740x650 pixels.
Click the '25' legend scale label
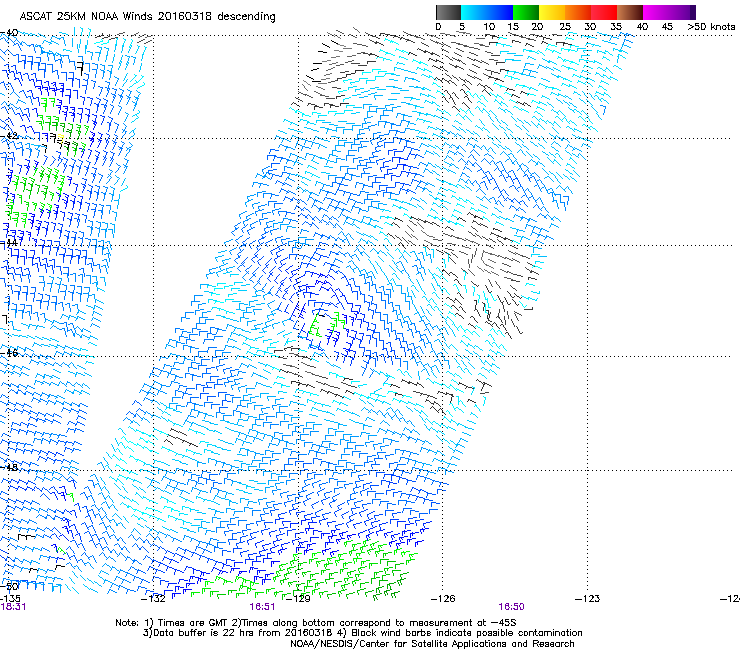[565, 26]
